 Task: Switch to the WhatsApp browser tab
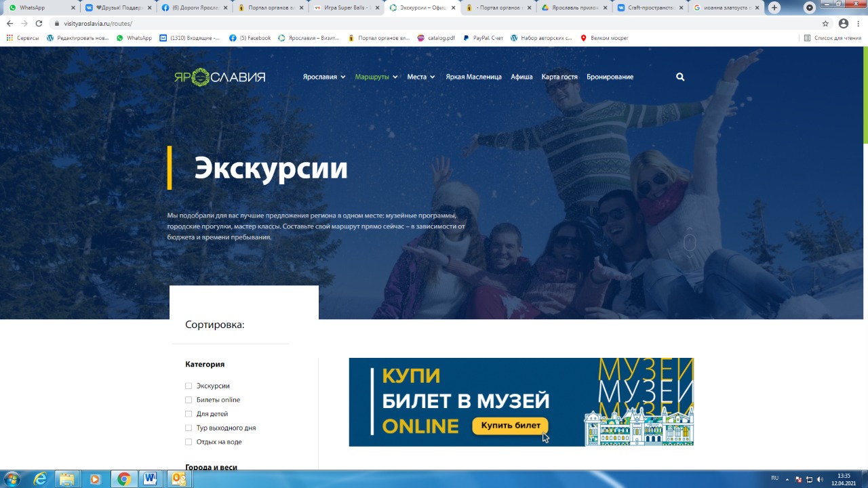coord(37,8)
